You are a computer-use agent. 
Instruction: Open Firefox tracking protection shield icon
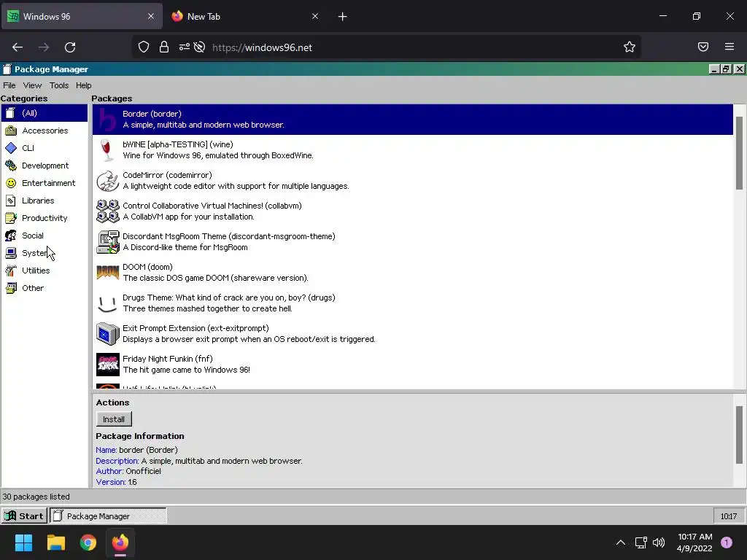(x=144, y=47)
